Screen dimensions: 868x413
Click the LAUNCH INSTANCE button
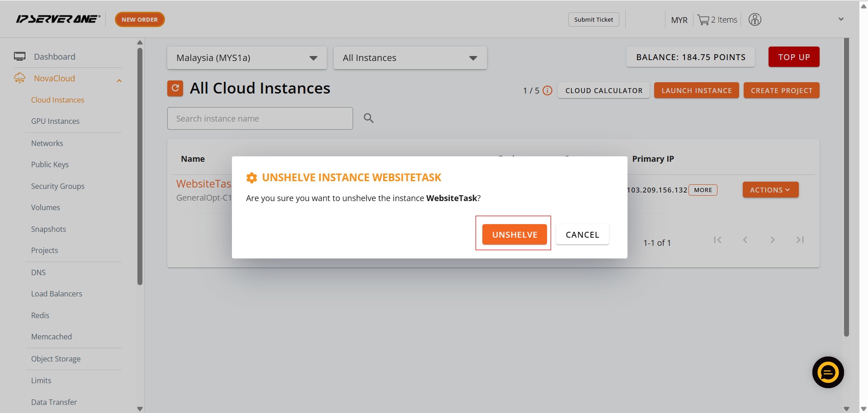[x=696, y=90]
